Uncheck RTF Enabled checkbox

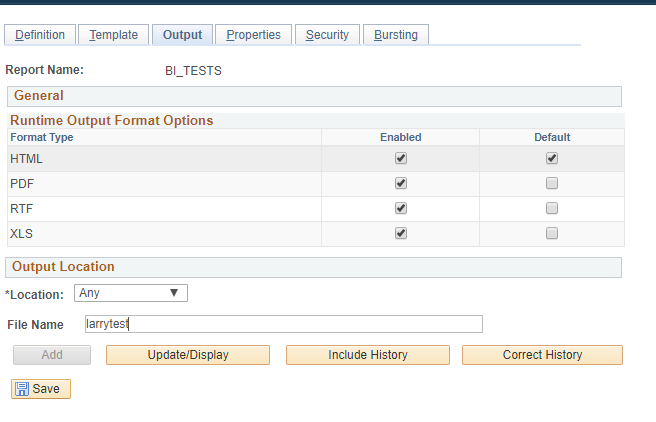[x=401, y=208]
